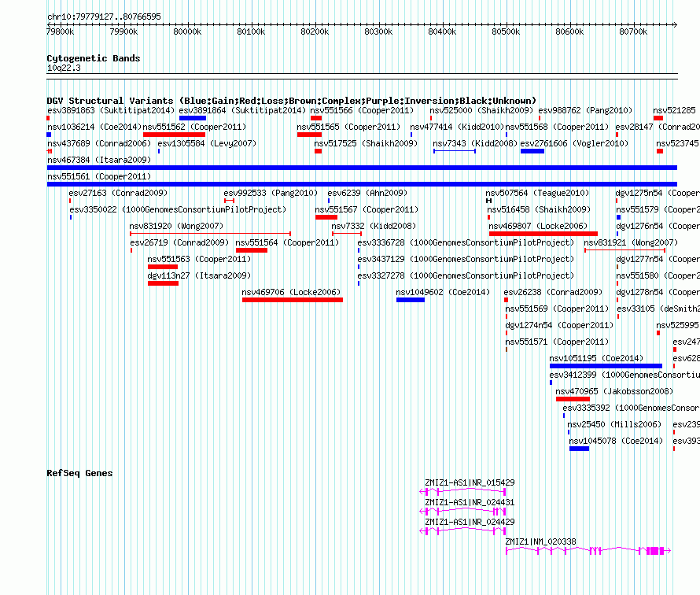Select the 10q22.3 band label

[64, 68]
